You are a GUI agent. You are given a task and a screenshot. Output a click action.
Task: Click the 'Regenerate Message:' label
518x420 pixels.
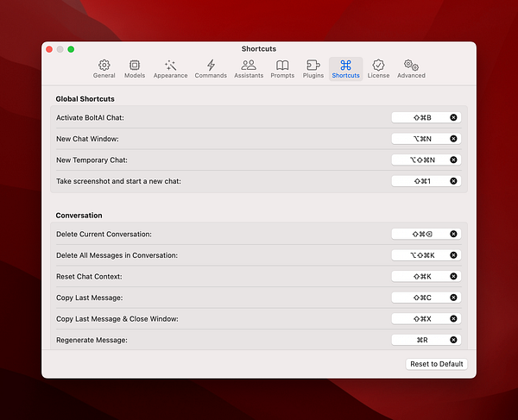pyautogui.click(x=92, y=340)
